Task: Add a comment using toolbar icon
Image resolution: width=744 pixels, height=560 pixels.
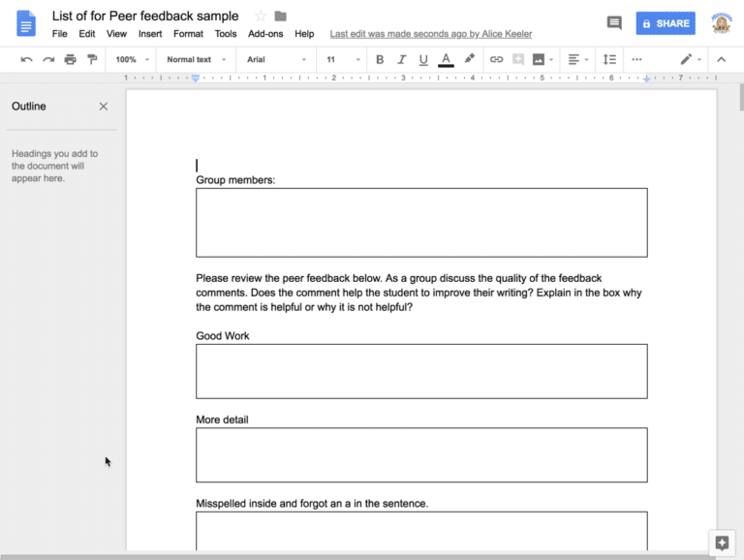Action: click(x=518, y=59)
